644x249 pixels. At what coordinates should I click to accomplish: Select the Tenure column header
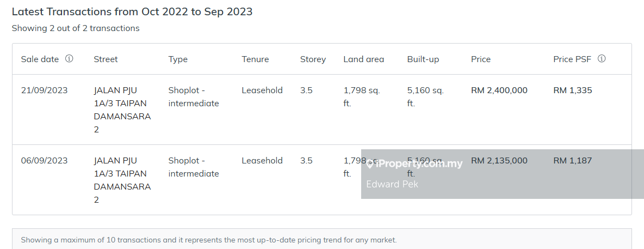255,59
